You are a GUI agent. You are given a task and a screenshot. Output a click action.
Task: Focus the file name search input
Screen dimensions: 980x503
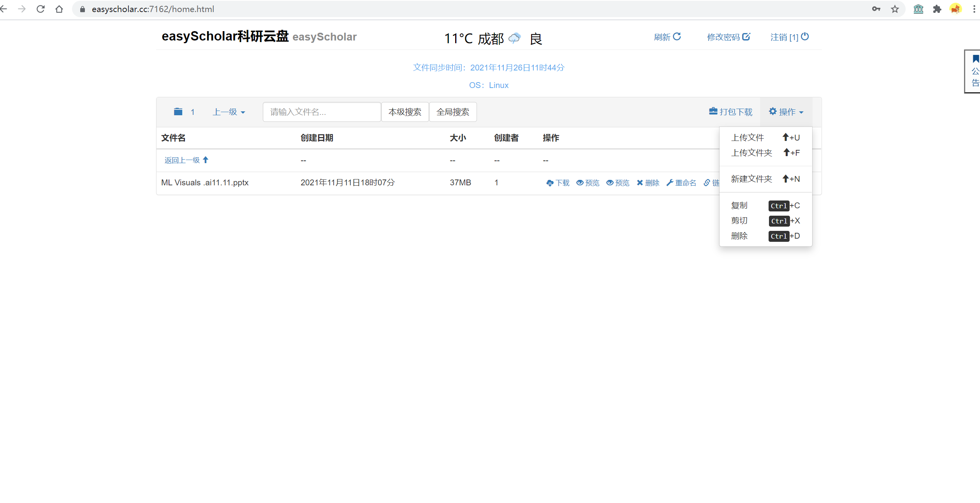[x=322, y=112]
